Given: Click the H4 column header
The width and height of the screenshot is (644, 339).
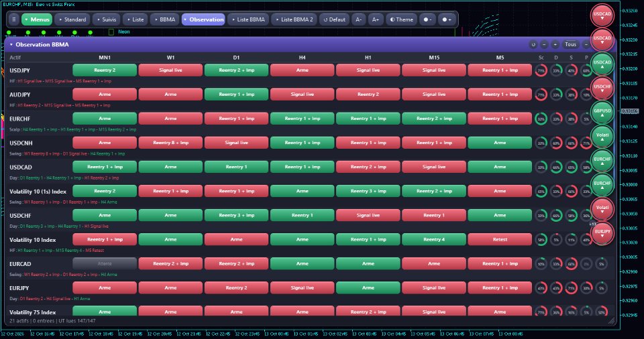Looking at the screenshot, I should [x=303, y=58].
